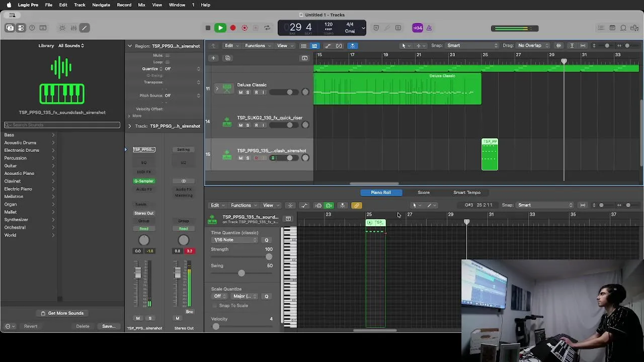
Task: Click the Save button in the Library
Action: [109, 326]
